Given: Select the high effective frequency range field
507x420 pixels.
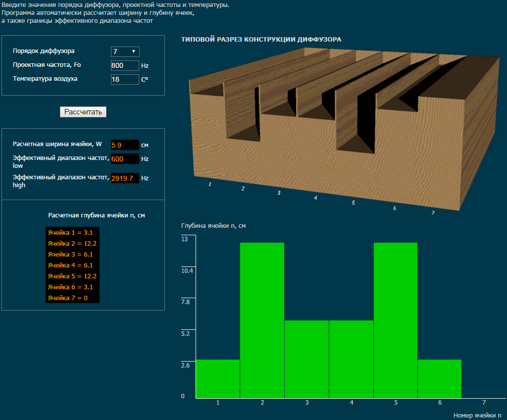Looking at the screenshot, I should coord(125,178).
